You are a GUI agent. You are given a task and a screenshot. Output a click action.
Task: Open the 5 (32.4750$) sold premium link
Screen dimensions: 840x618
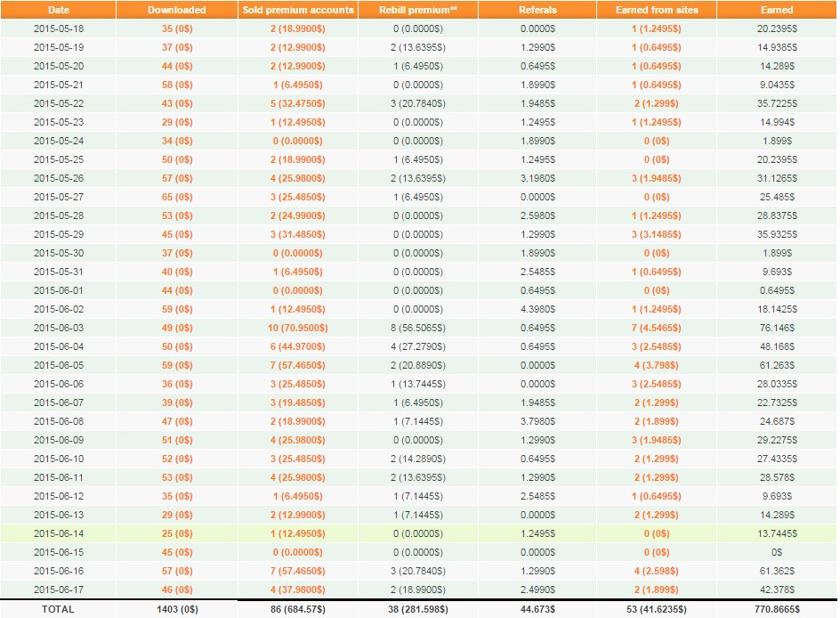[x=298, y=103]
